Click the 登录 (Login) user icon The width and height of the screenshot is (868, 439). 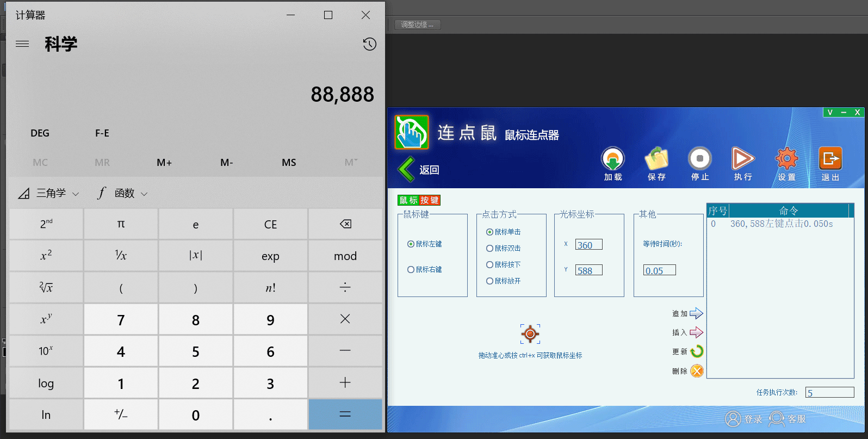[733, 419]
